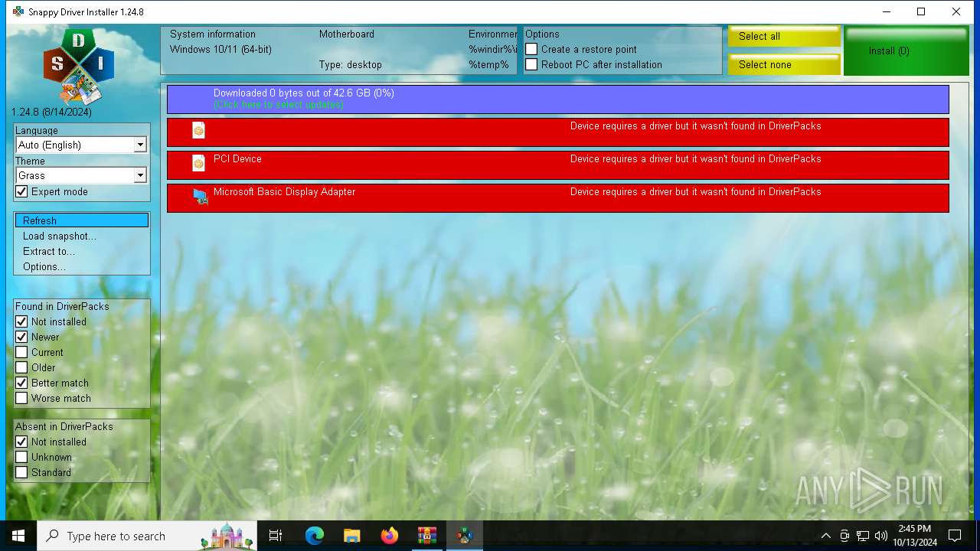Enable the Current filter checkbox

click(21, 352)
